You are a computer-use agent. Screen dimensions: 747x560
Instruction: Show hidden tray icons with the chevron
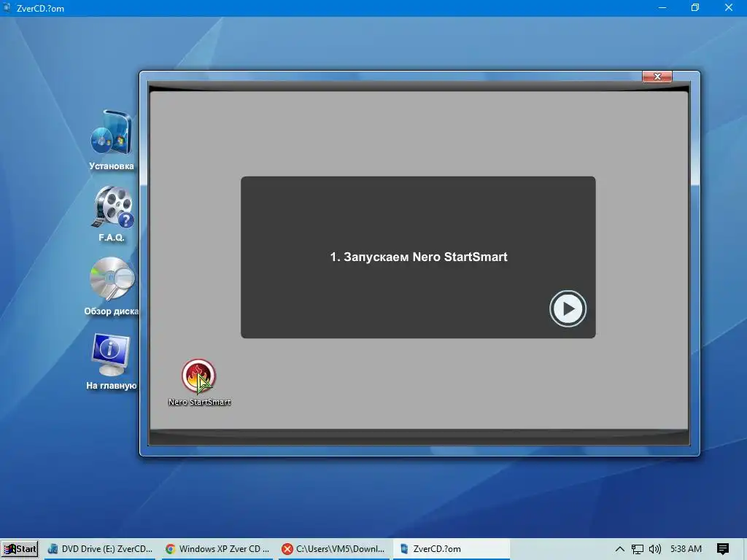(x=620, y=549)
